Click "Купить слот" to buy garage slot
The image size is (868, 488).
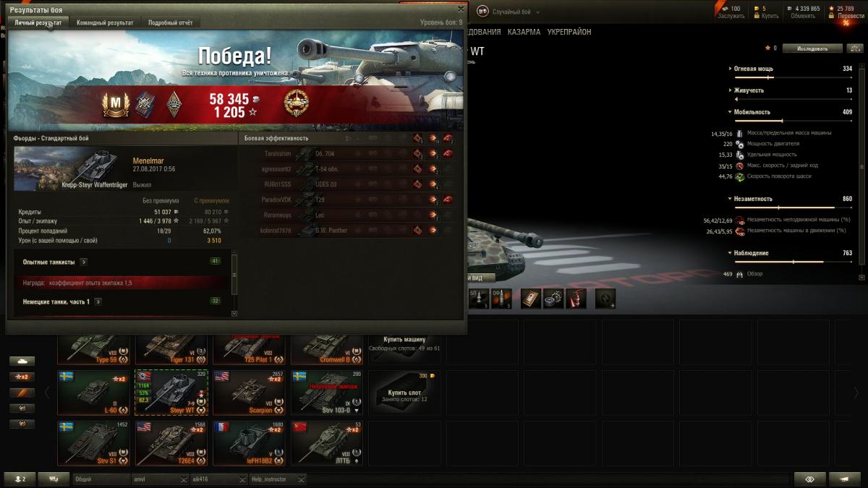coord(404,393)
